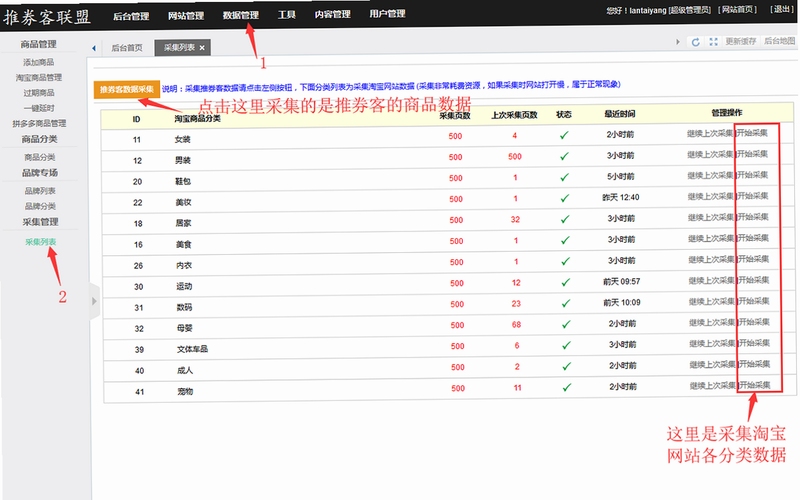Viewport: 800px width, 500px height.
Task: Click 继续上次采集 for the 文体车品 row
Action: (x=712, y=344)
